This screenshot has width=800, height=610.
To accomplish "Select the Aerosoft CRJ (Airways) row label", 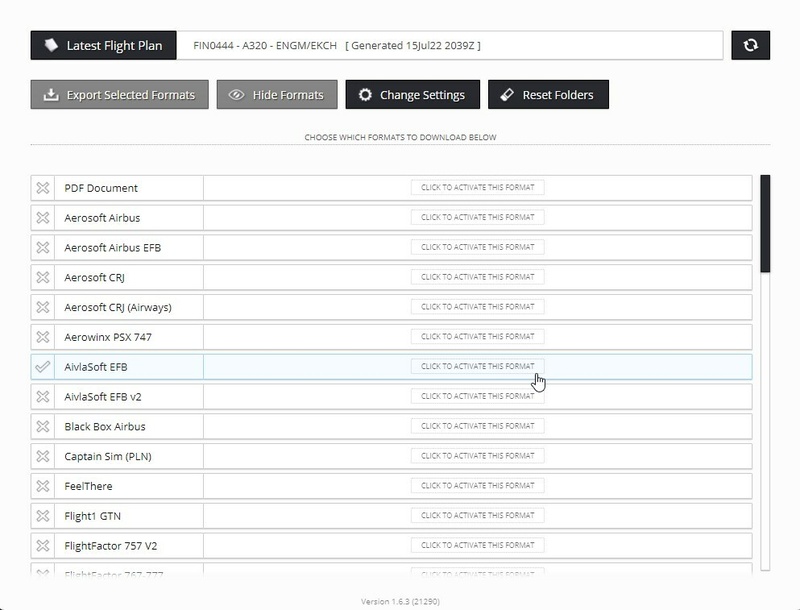I will pos(118,307).
